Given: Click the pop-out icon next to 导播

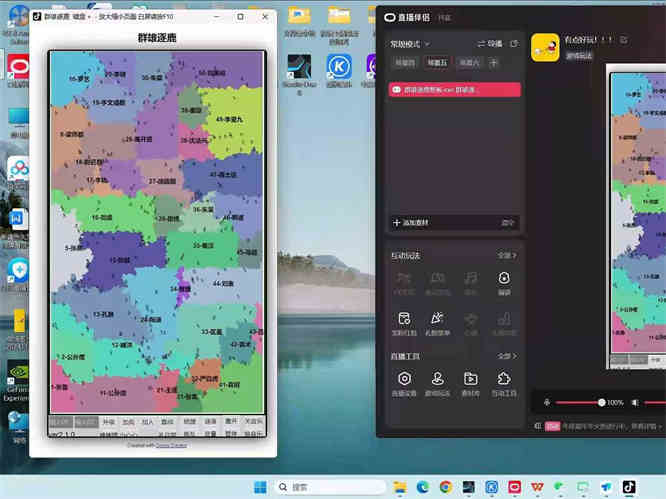Looking at the screenshot, I should pos(514,44).
